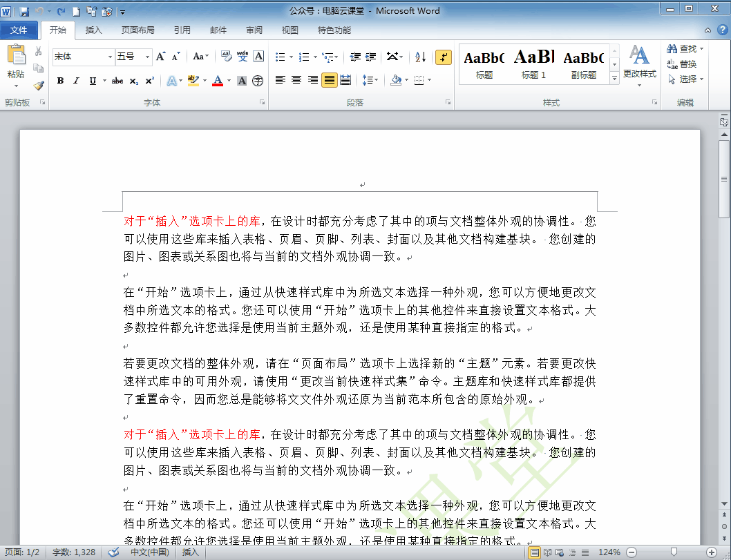Toggle Subscript formatting
Screen dimensions: 731x560
(134, 81)
